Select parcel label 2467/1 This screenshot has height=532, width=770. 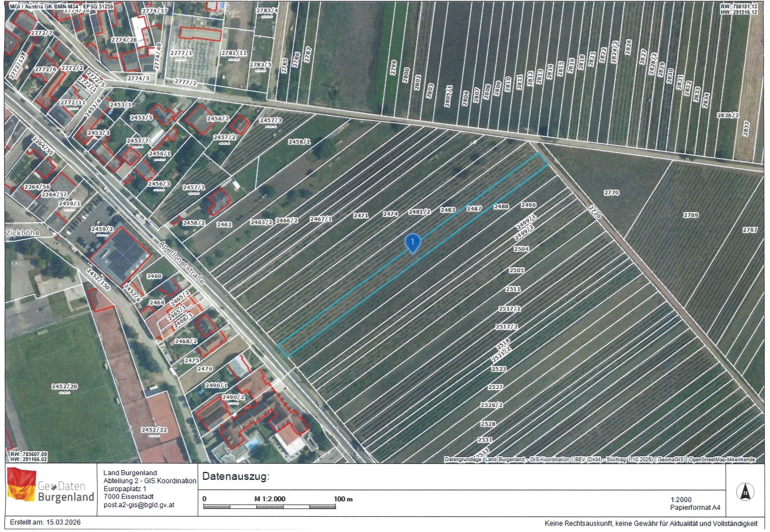(321, 219)
